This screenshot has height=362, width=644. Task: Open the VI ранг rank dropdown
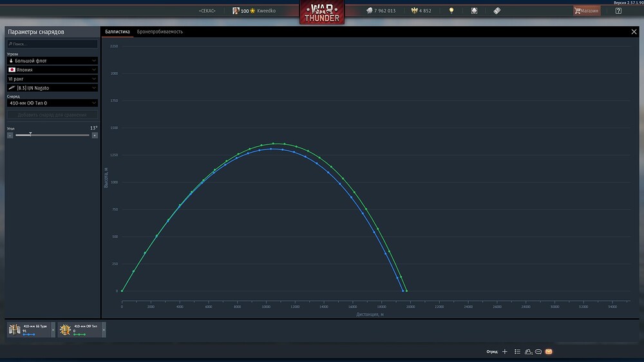pos(52,79)
